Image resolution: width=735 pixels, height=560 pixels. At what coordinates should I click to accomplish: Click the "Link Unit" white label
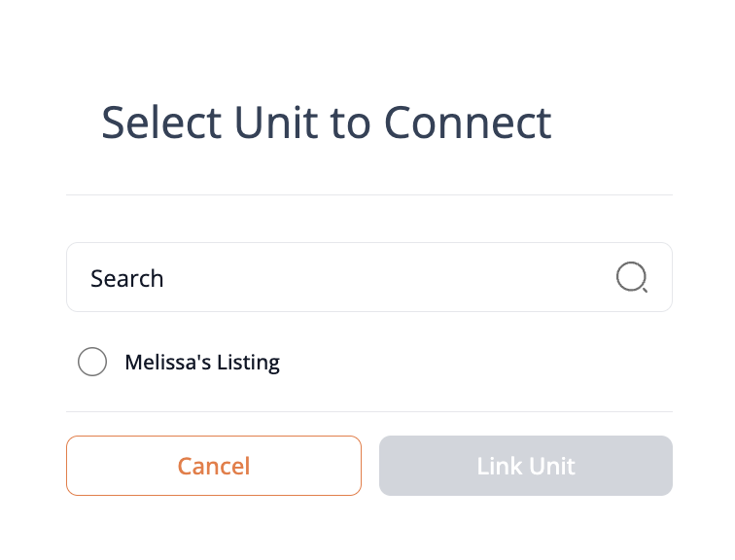(526, 466)
